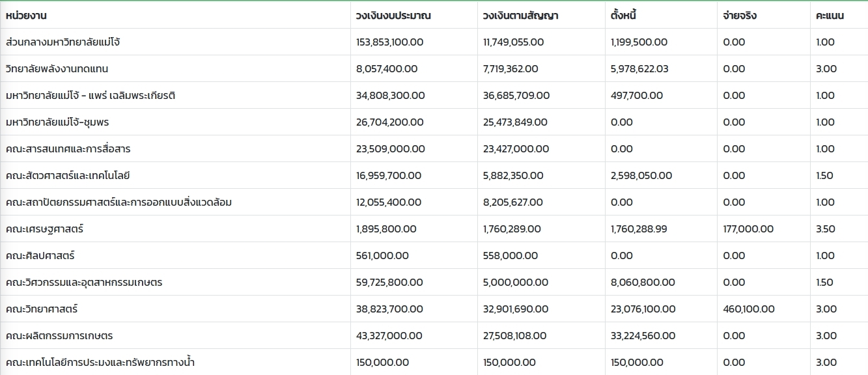Click the หน่วยงาน column header
The image size is (868, 375).
pos(26,16)
